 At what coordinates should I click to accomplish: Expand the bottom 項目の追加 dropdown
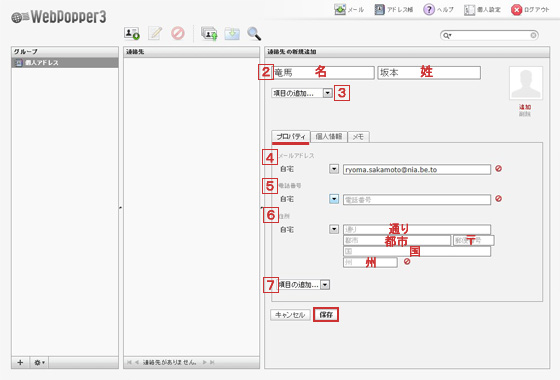click(304, 285)
